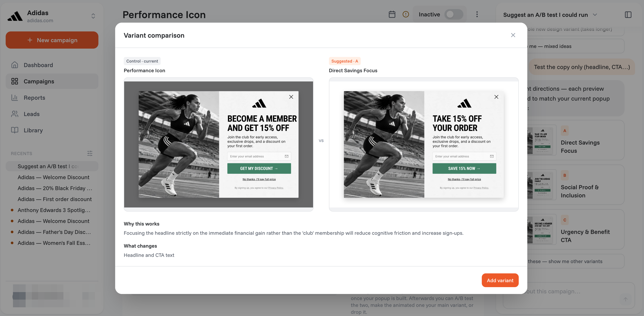Open recent Adidas — First order discount
Screen dimensions: 644x316
(52, 199)
